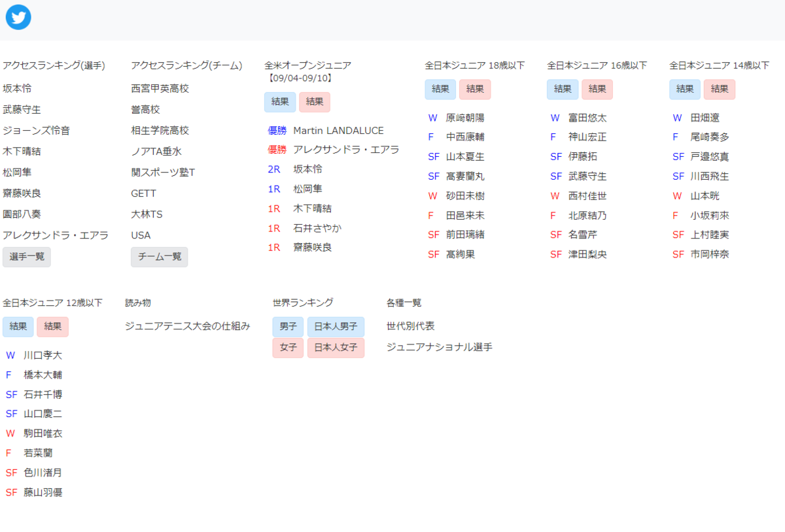Select 駒田唯衣 girls winner entry
Screen dimensions: 785x532
(x=43, y=433)
